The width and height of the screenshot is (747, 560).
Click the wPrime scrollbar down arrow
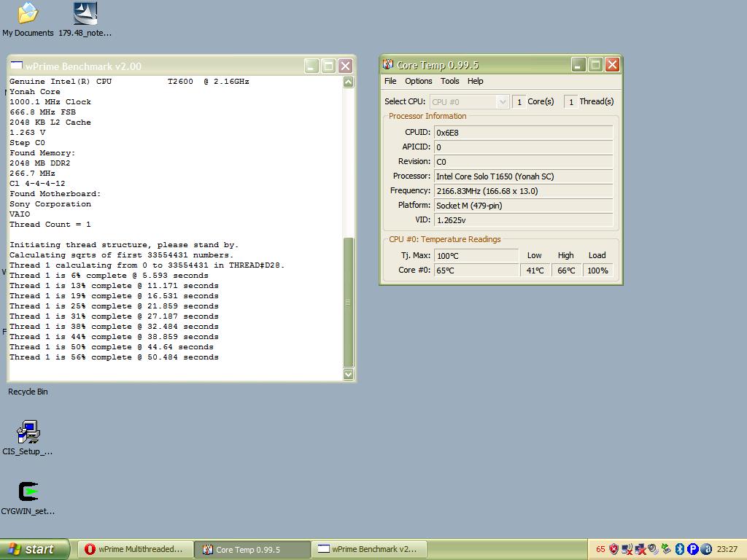(348, 374)
